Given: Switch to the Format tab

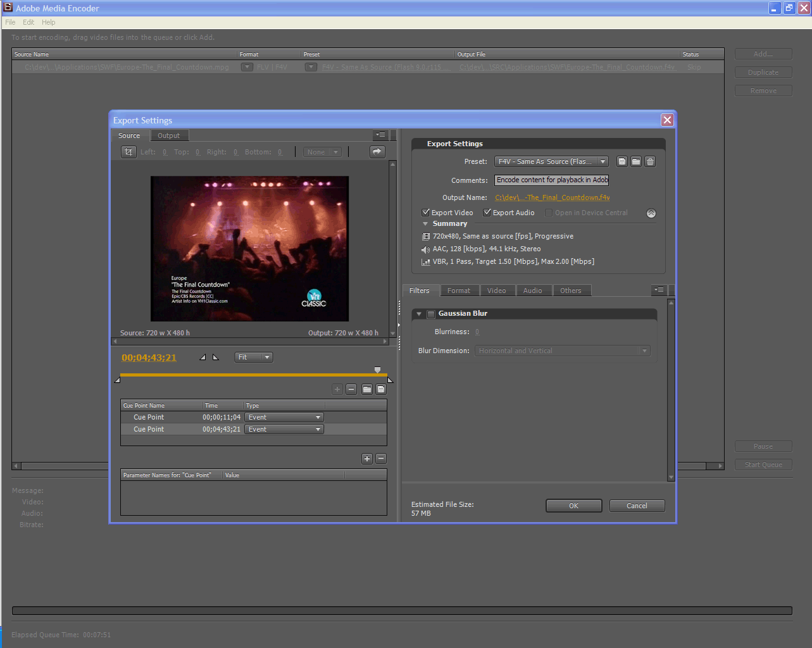Looking at the screenshot, I should (x=459, y=290).
